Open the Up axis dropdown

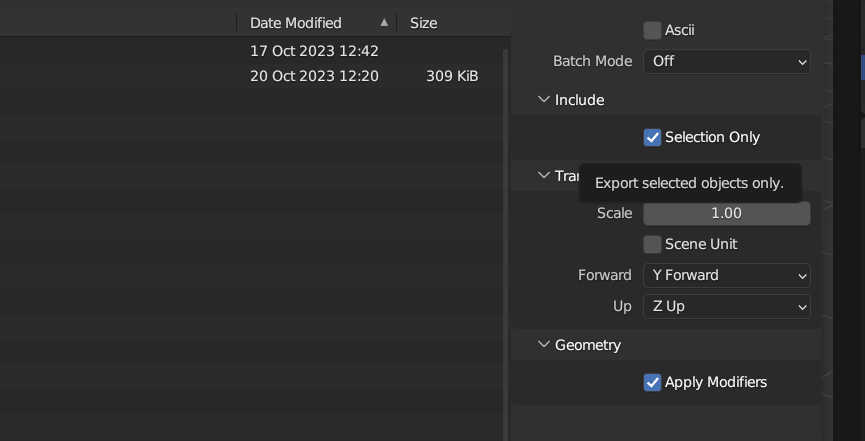pyautogui.click(x=726, y=306)
